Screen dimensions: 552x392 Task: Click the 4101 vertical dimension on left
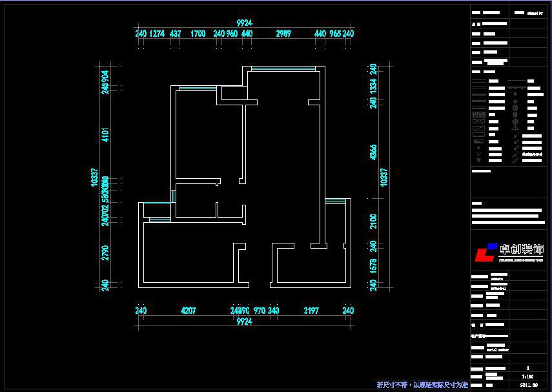coord(105,136)
